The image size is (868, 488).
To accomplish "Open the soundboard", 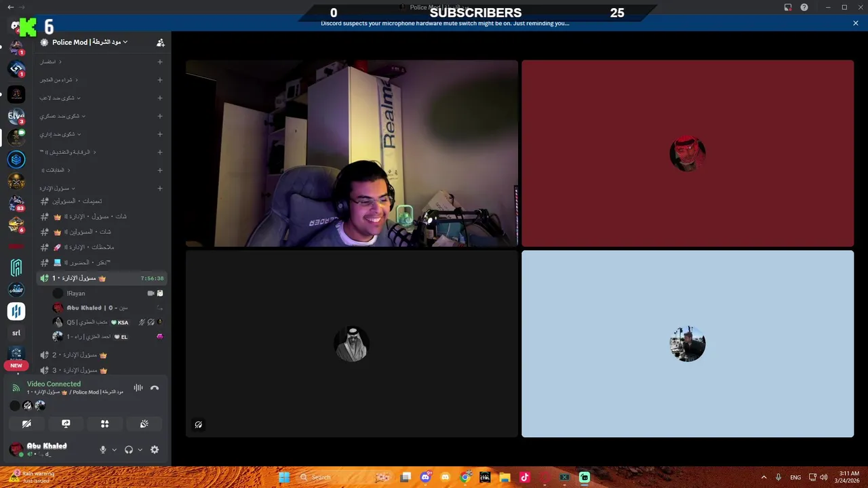I will 144,424.
